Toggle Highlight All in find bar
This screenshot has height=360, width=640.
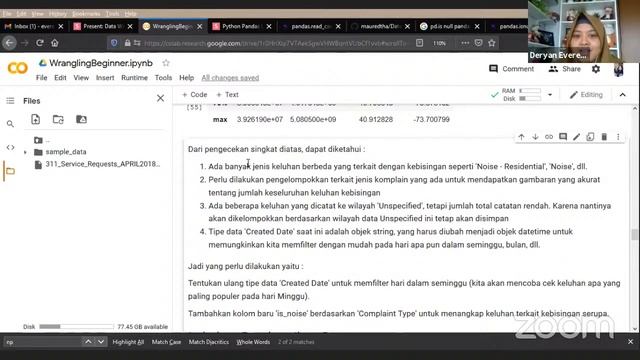coord(128,342)
